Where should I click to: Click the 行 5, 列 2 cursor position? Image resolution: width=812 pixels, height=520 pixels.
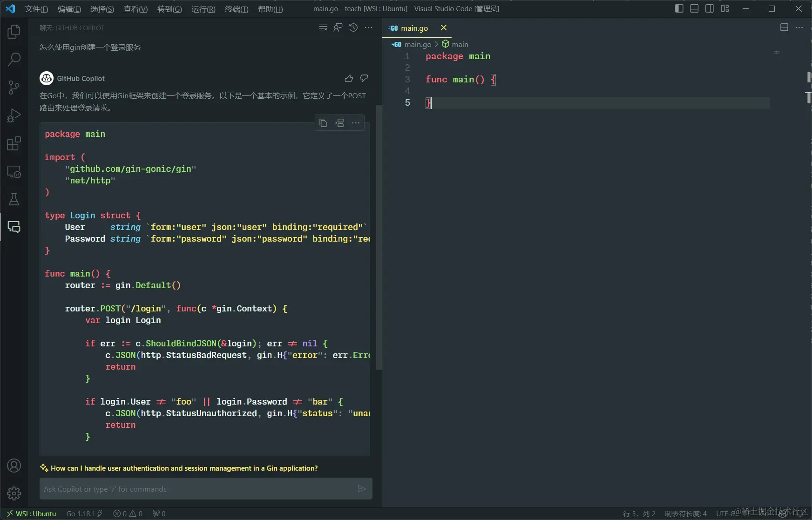[639, 513]
